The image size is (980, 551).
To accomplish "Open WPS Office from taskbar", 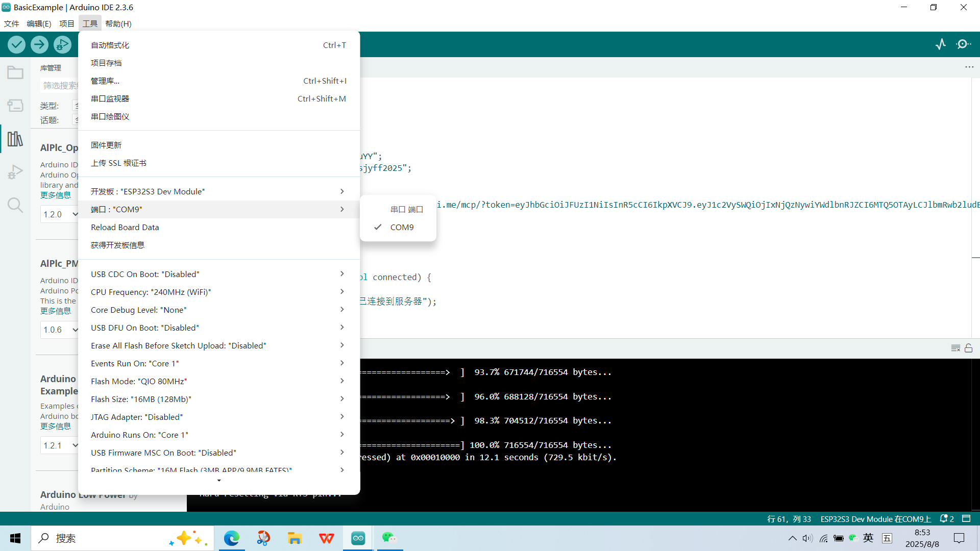I will tap(326, 538).
